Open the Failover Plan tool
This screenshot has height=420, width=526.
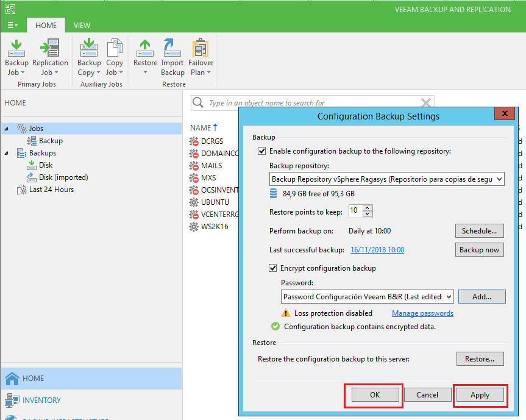coord(201,55)
